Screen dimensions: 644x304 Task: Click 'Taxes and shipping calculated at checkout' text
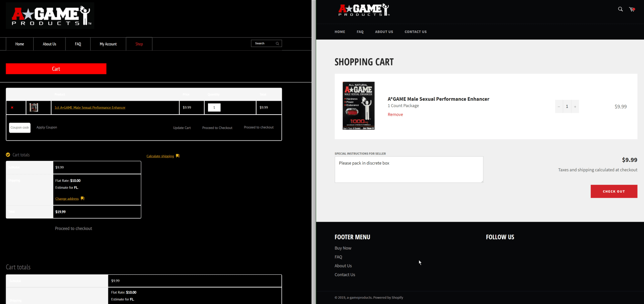point(598,170)
